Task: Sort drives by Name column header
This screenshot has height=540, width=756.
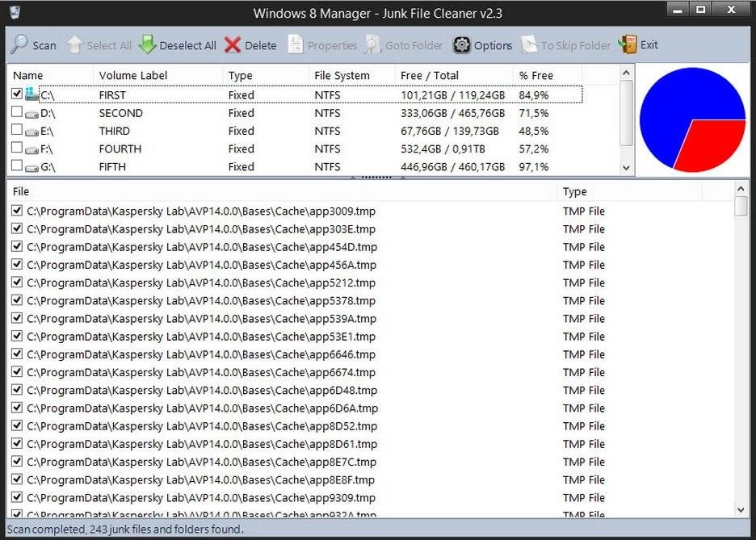Action: tap(50, 75)
